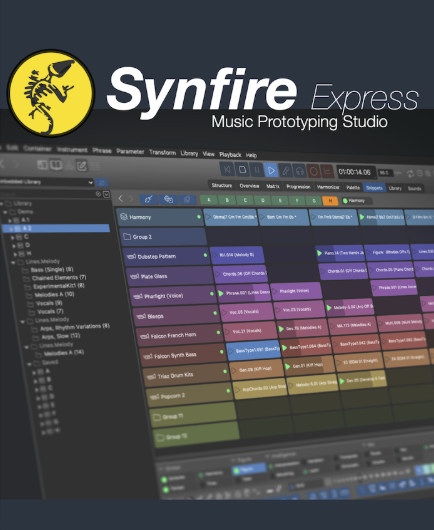Click the loop icon right of tempo

click(x=410, y=174)
